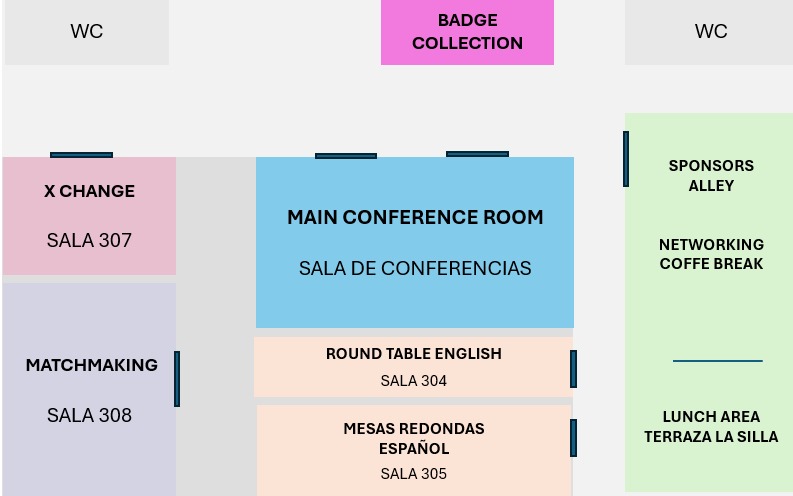Select the Lunch Area Terraza La Silla
Viewport: 793px width, 496px height.
[711, 426]
